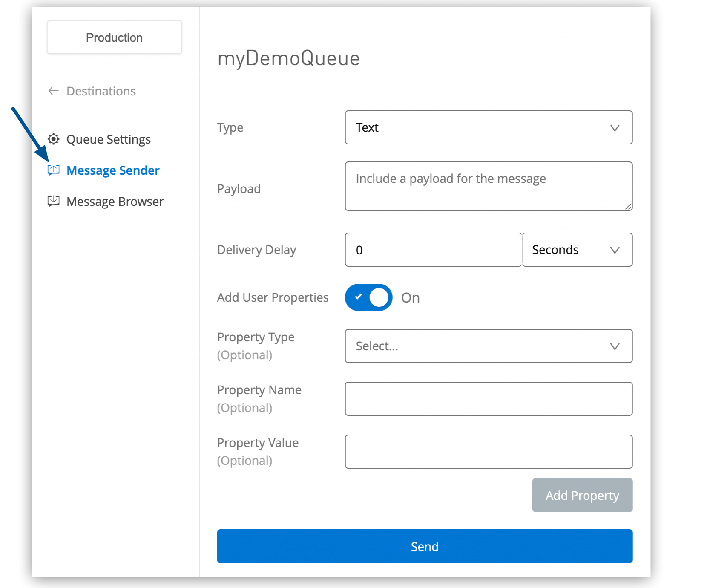Open Queue Settings in the sidebar
The width and height of the screenshot is (713, 588).
108,139
